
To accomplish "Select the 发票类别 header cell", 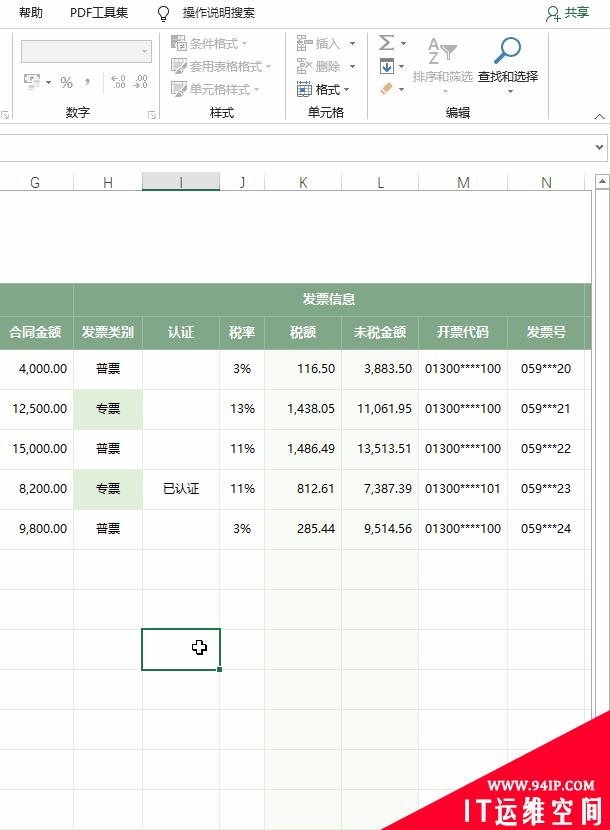I will click(x=107, y=332).
